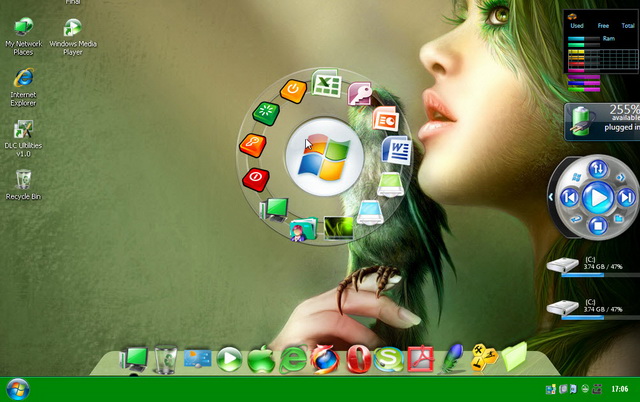Open Adobe Reader from the bottom dock
Screen dimensions: 640x402
coord(420,359)
